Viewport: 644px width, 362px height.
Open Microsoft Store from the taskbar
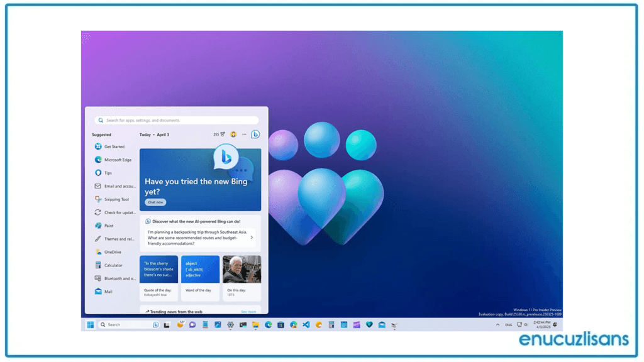tap(280, 324)
